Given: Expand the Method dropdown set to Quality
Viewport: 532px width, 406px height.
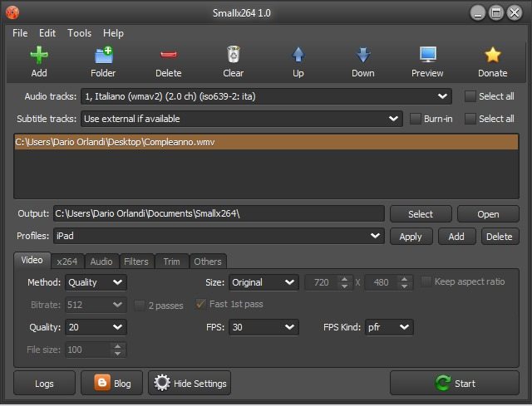Looking at the screenshot, I should [96, 282].
